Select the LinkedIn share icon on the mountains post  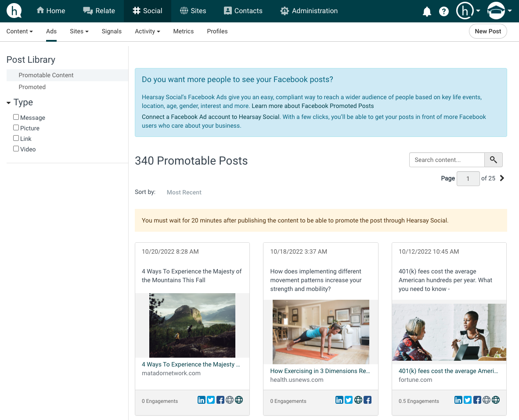pyautogui.click(x=201, y=400)
